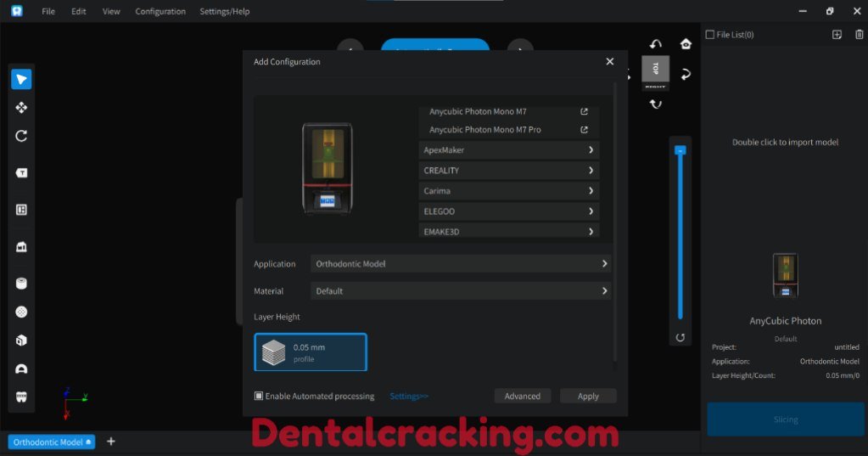Expand the CREALITY printer group

pyautogui.click(x=509, y=171)
